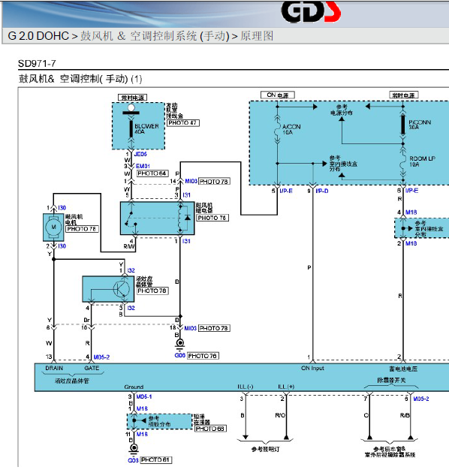
Task: Click the BLOWER 40A fuse symbol
Action: point(131,128)
